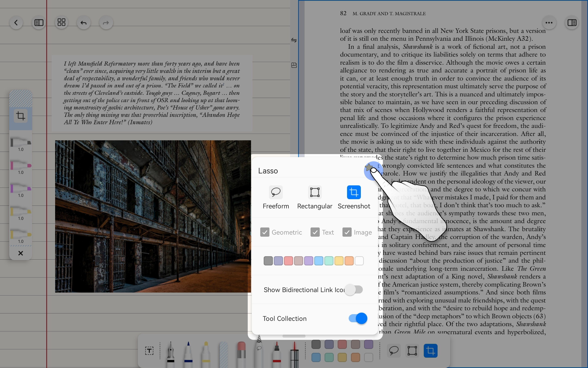Viewport: 588px width, 368px height.
Task: Choose dark gray swatch in bottom toolbar
Action: coord(316,344)
